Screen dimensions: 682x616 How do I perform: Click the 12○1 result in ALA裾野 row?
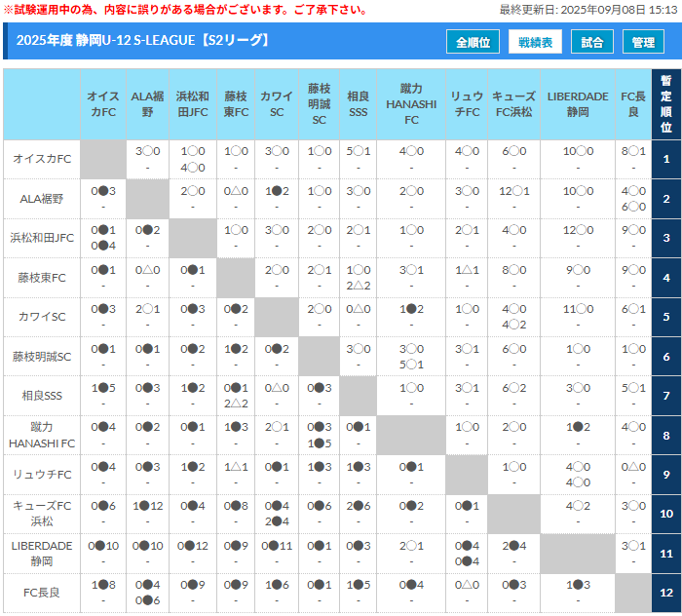pos(512,191)
